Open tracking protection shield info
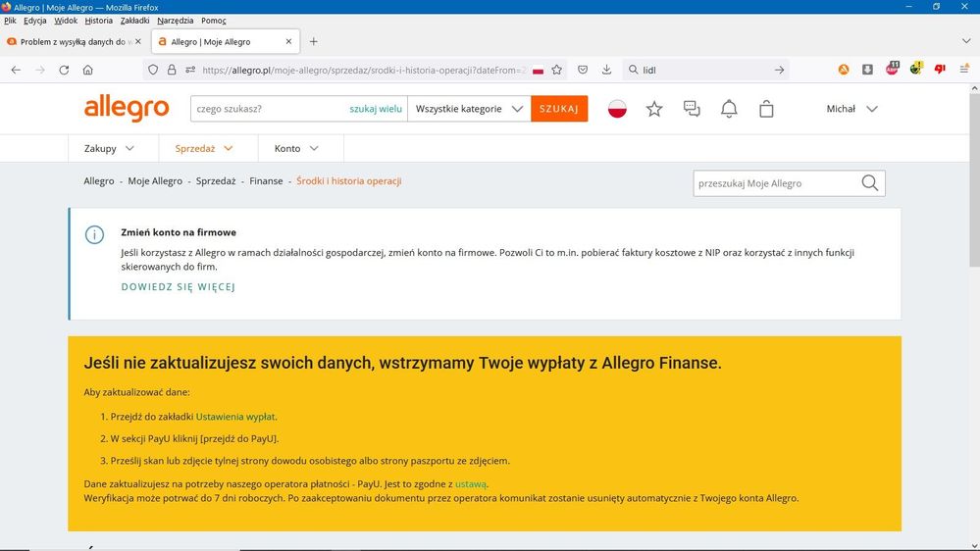This screenshot has width=980, height=551. pyautogui.click(x=153, y=70)
